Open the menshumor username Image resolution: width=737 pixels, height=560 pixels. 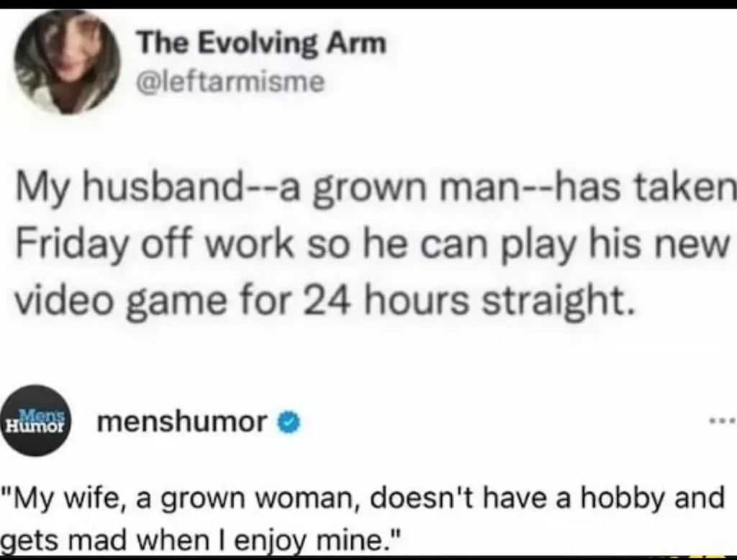(x=182, y=422)
